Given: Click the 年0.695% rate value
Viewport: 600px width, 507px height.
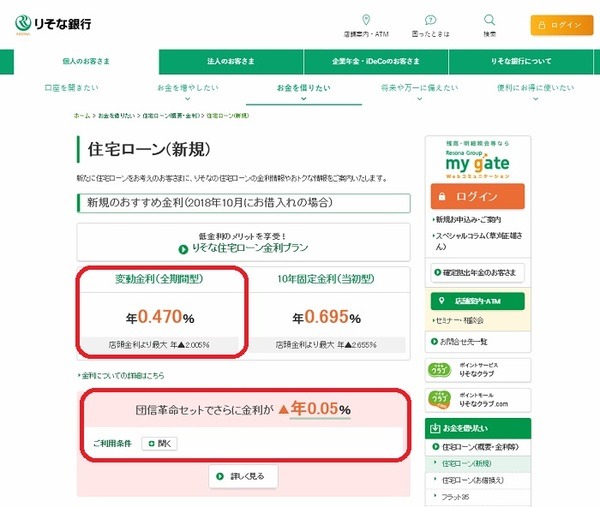Looking at the screenshot, I should pos(326,317).
